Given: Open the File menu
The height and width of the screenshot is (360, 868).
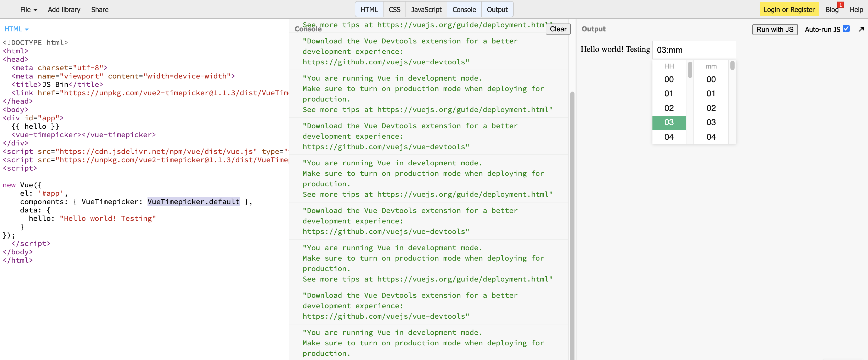Looking at the screenshot, I should point(28,9).
